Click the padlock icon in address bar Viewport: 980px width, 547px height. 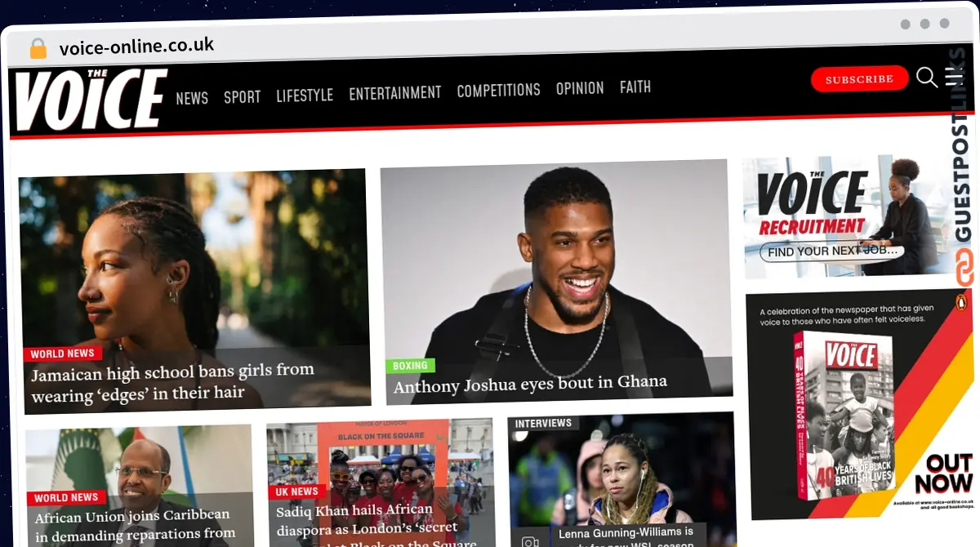38,48
